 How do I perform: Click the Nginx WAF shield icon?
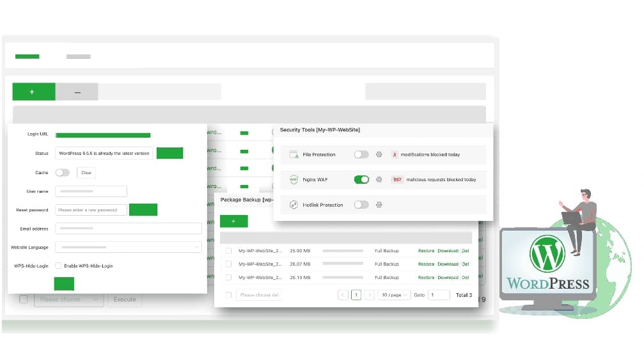pos(294,180)
